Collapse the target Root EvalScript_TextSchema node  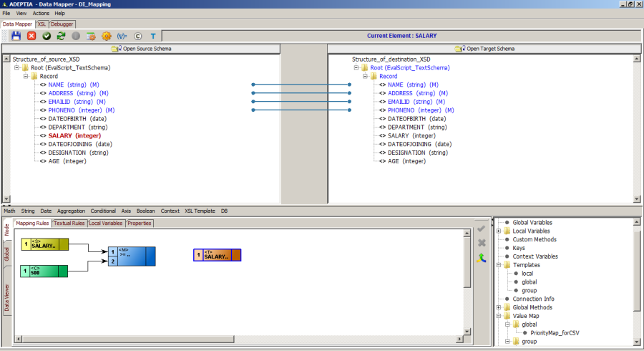pyautogui.click(x=356, y=68)
